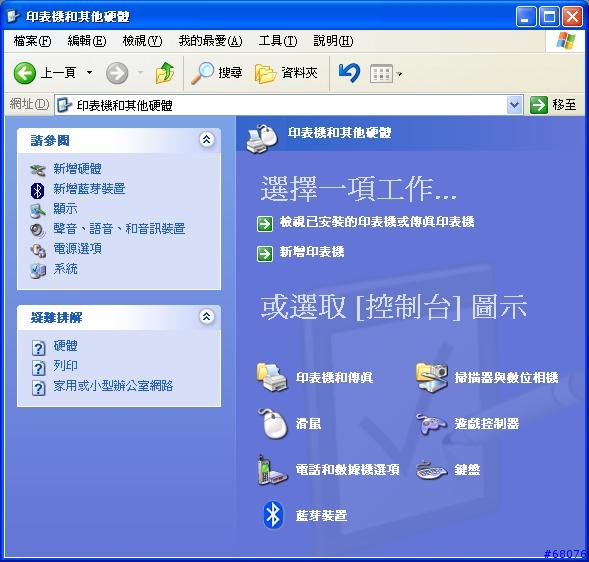The image size is (589, 562).
Task: Click the speaker icon beside 聲音、語音、和音訊裝置
Action: tap(38, 230)
